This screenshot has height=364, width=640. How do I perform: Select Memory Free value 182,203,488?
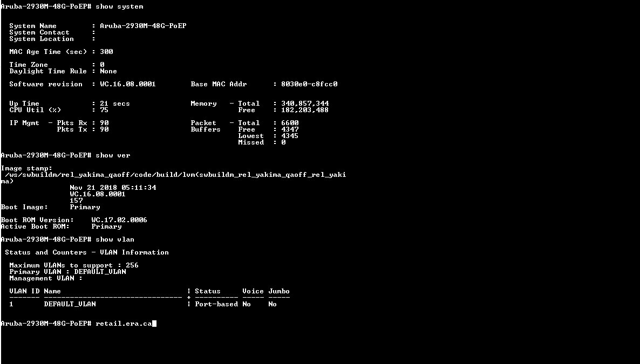click(304, 110)
